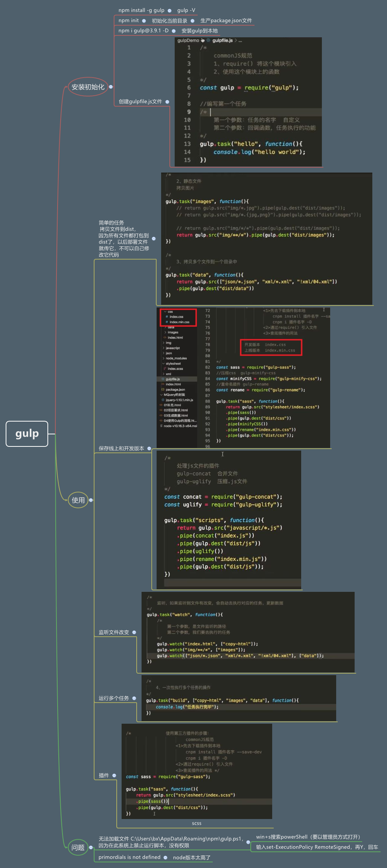
Task: Collapse the 初始化当前目录 subtopic
Action: (193, 21)
